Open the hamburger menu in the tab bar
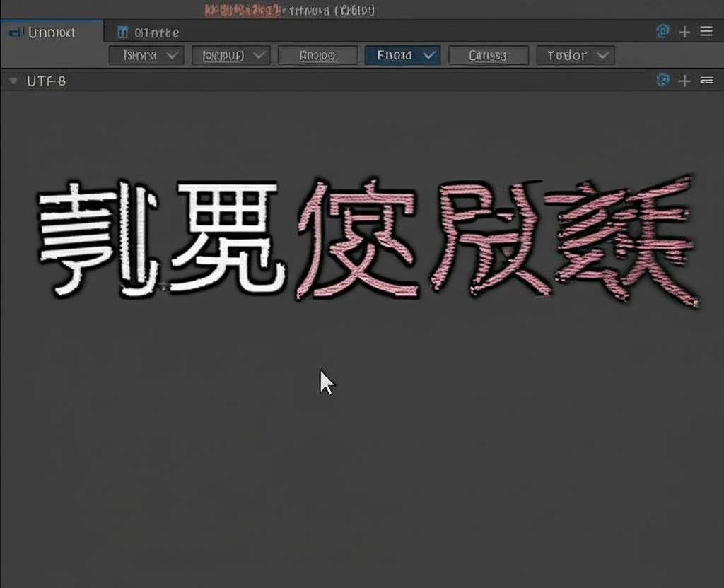Viewport: 724px width, 588px height. pyautogui.click(x=706, y=31)
